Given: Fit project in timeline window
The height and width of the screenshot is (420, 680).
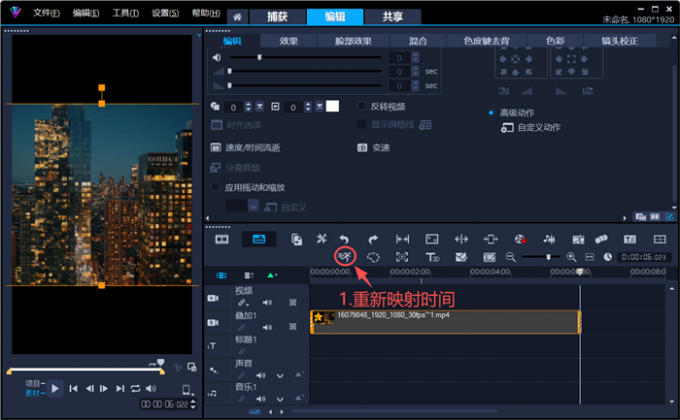Looking at the screenshot, I should 590,257.
